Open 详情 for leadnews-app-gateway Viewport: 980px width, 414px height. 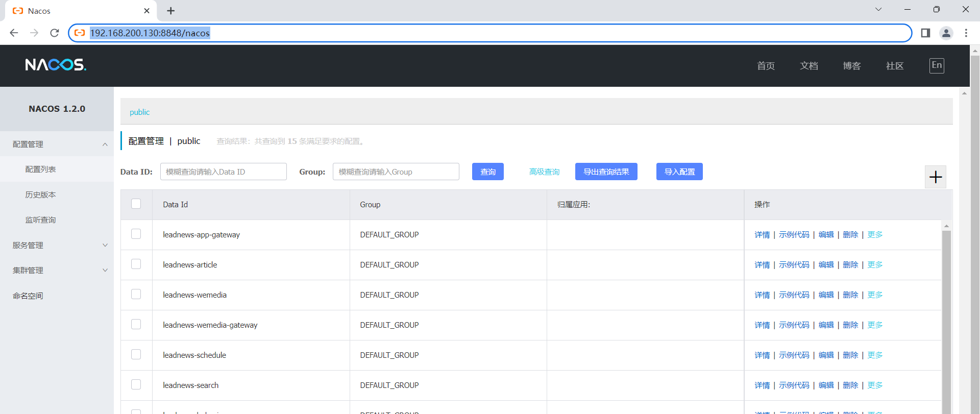tap(762, 235)
